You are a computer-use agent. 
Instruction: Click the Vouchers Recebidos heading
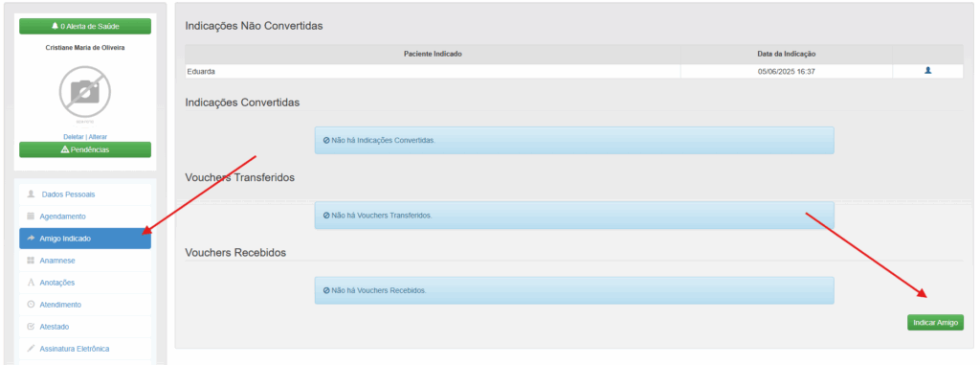tap(235, 252)
